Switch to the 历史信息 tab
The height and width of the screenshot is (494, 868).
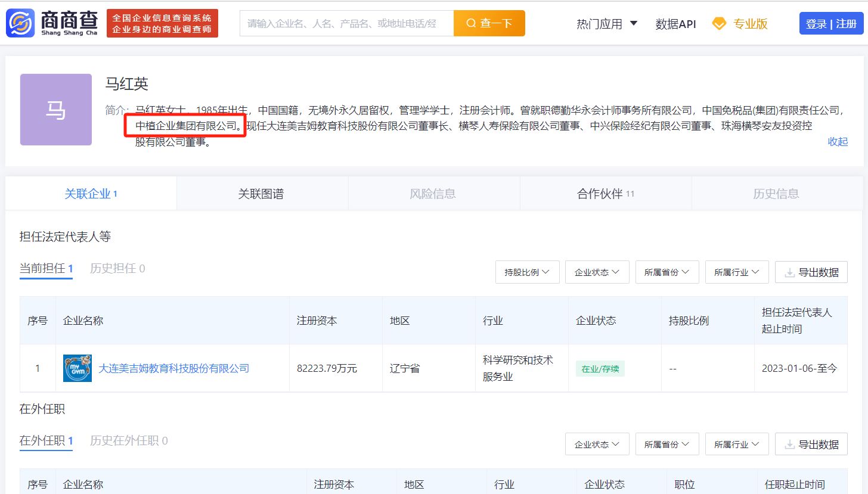click(x=776, y=194)
